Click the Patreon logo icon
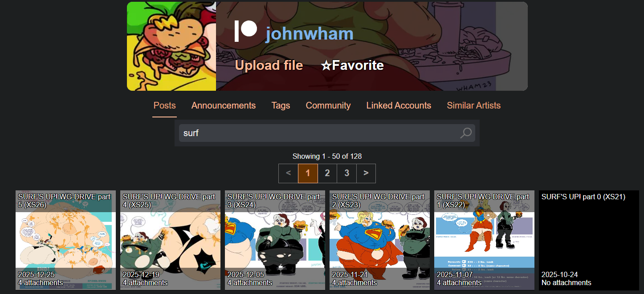The height and width of the screenshot is (294, 644). pyautogui.click(x=245, y=31)
